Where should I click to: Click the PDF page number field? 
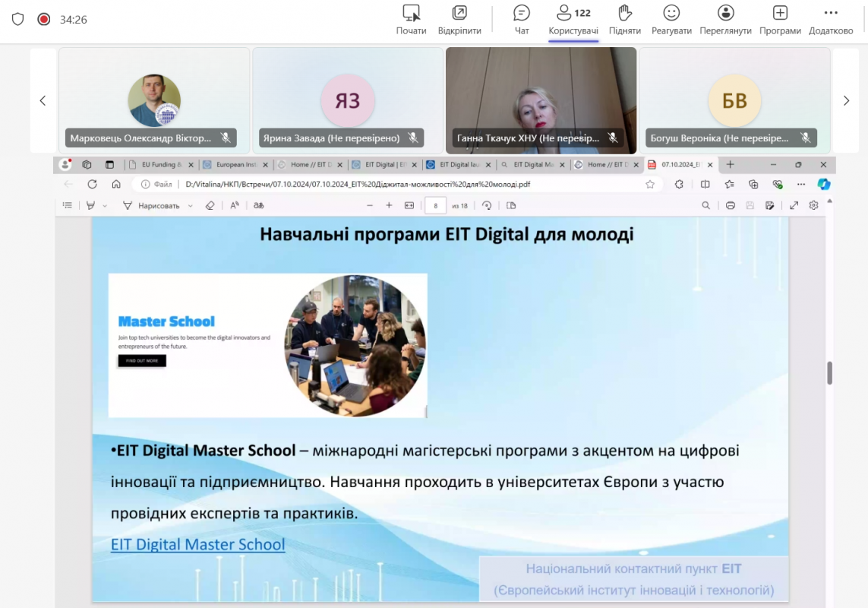click(435, 205)
